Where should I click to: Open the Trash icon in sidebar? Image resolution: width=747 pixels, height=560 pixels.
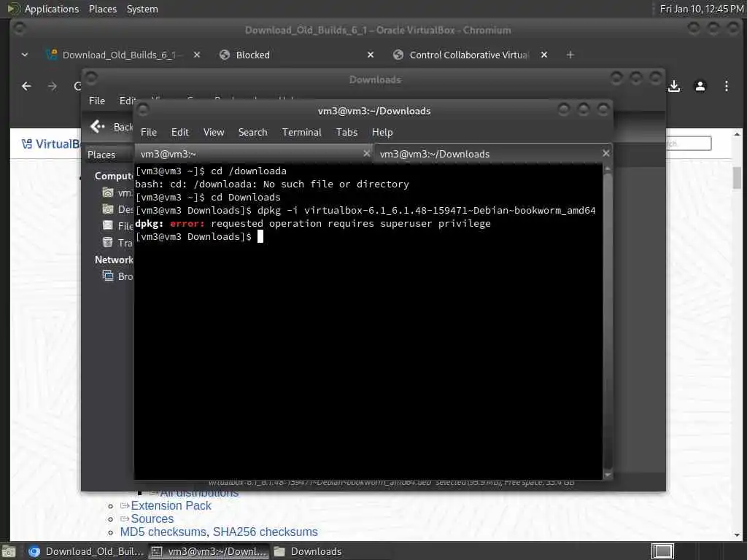pyautogui.click(x=108, y=242)
